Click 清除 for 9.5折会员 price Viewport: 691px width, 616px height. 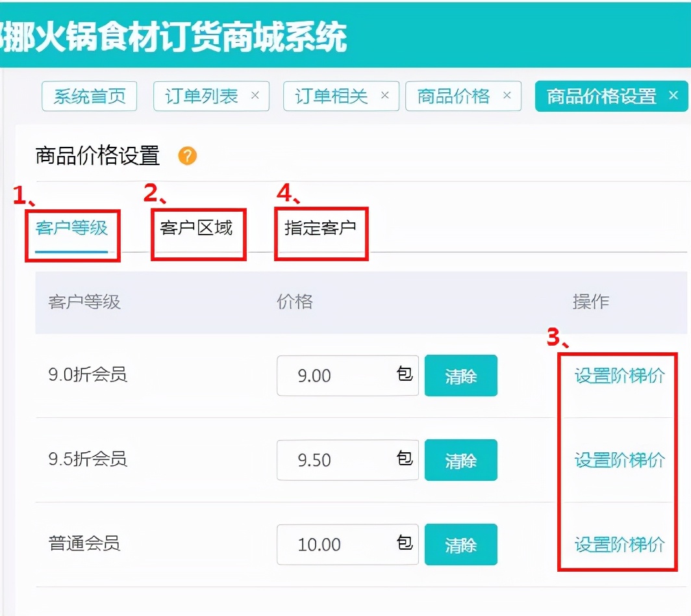click(x=460, y=460)
